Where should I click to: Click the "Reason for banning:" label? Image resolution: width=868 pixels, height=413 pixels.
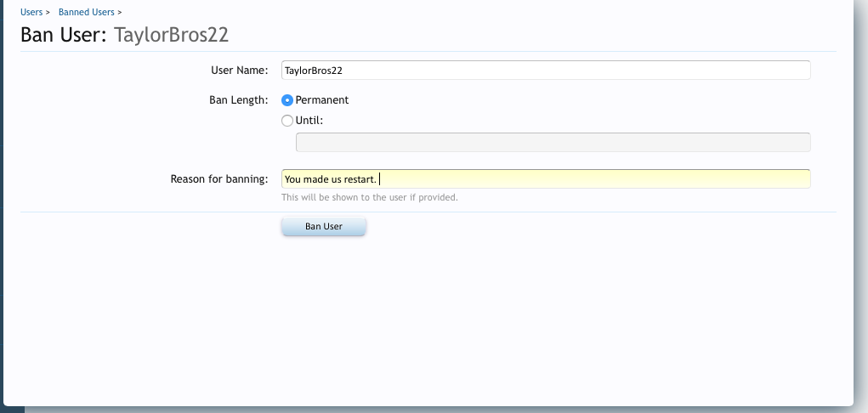pyautogui.click(x=219, y=179)
